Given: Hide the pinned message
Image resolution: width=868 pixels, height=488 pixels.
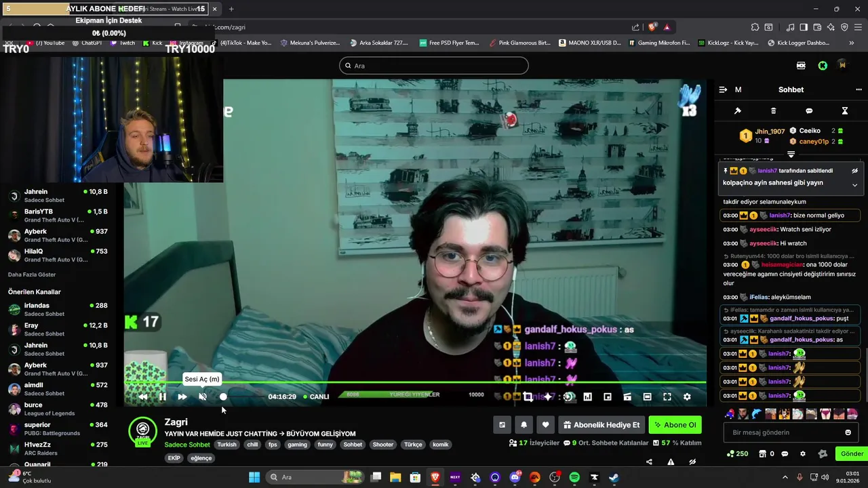Looking at the screenshot, I should click(x=854, y=171).
